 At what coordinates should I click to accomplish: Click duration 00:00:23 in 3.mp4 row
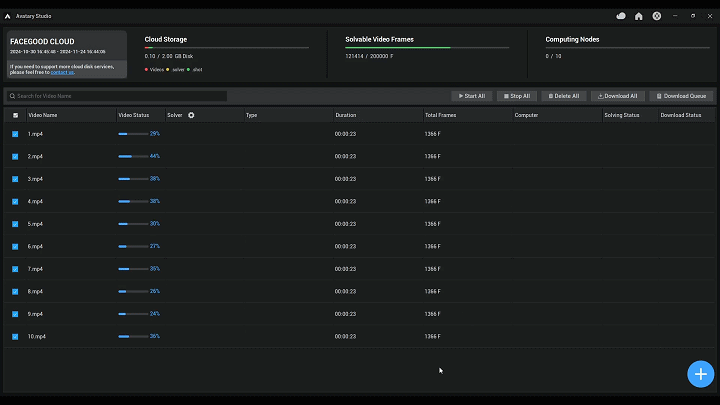click(345, 179)
